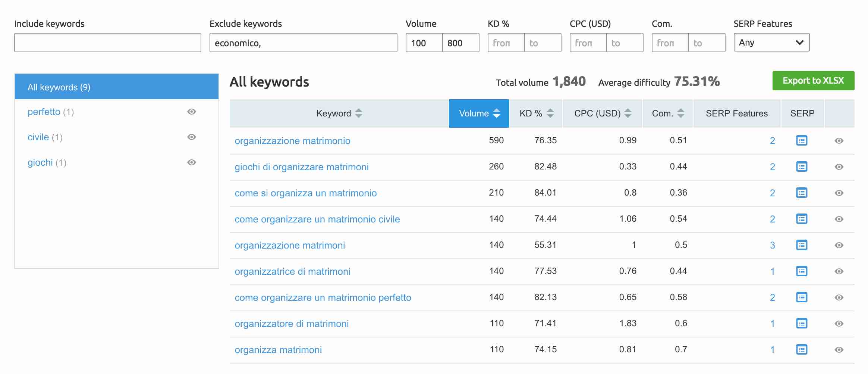Click the Com. to field
This screenshot has height=374, width=868.
click(x=707, y=43)
